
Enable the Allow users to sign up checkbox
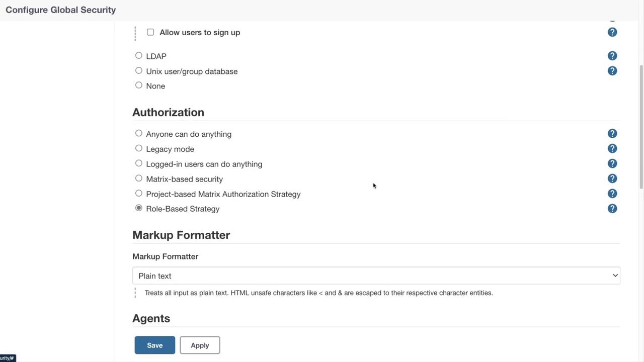point(150,32)
